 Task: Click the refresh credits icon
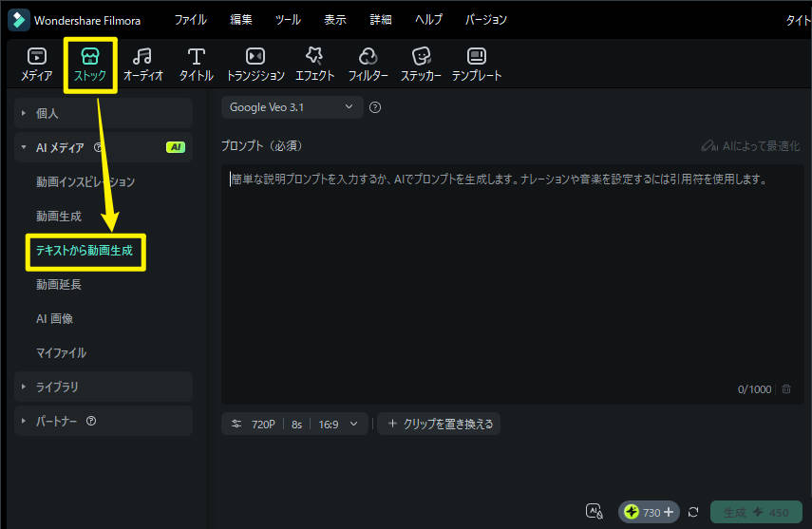(x=693, y=513)
